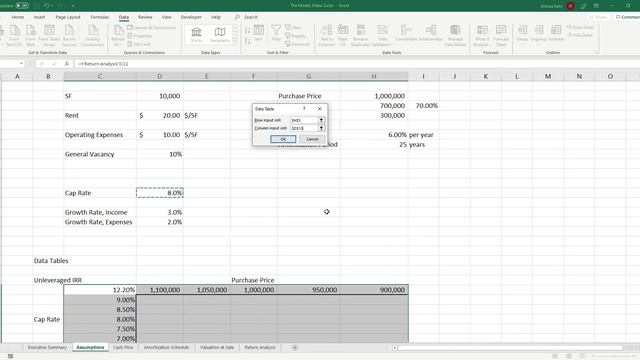This screenshot has width=640, height=360.
Task: Click Hide Detail in Outline group
Action: tap(580, 35)
